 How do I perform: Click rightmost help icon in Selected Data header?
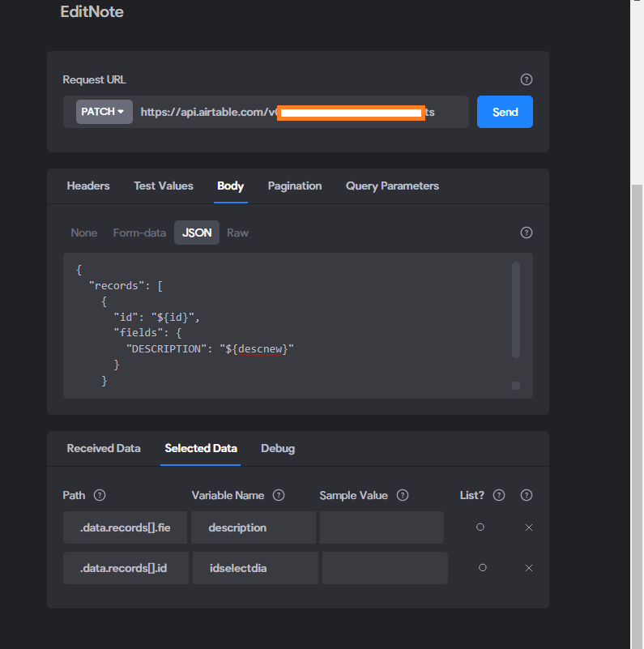point(526,495)
